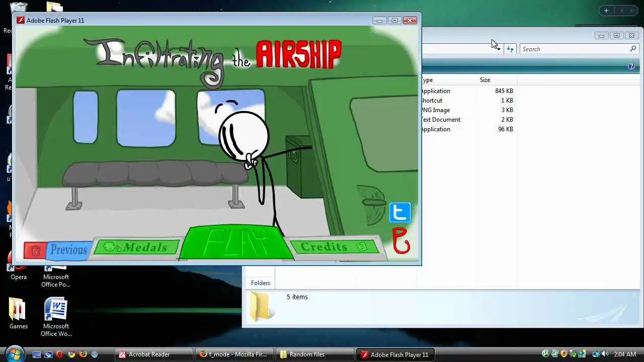Maximize the Explorer window

tap(616, 36)
